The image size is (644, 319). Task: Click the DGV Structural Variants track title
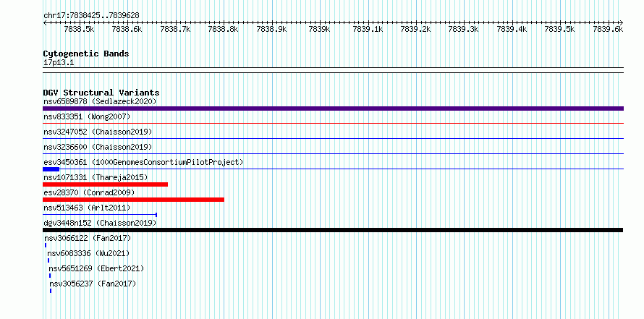pos(101,93)
